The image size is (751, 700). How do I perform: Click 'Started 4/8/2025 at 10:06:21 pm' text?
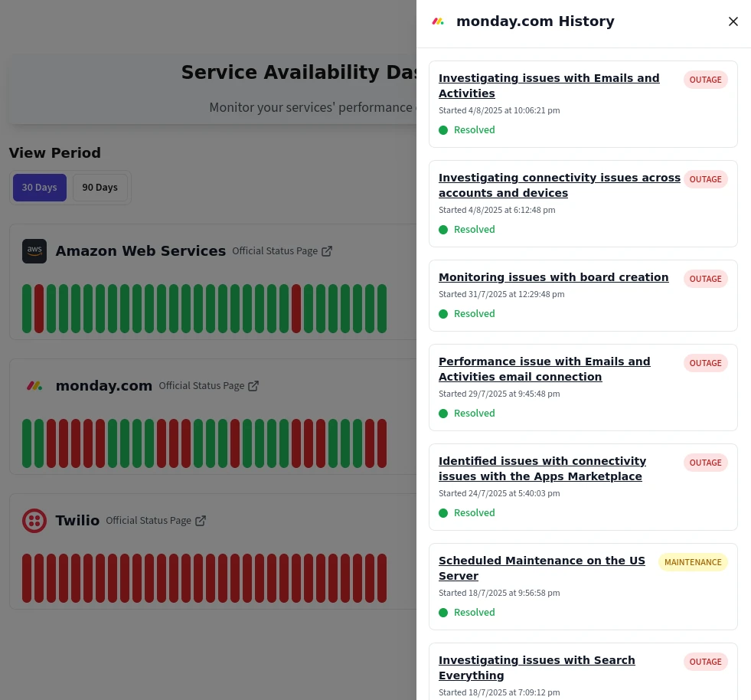point(499,110)
